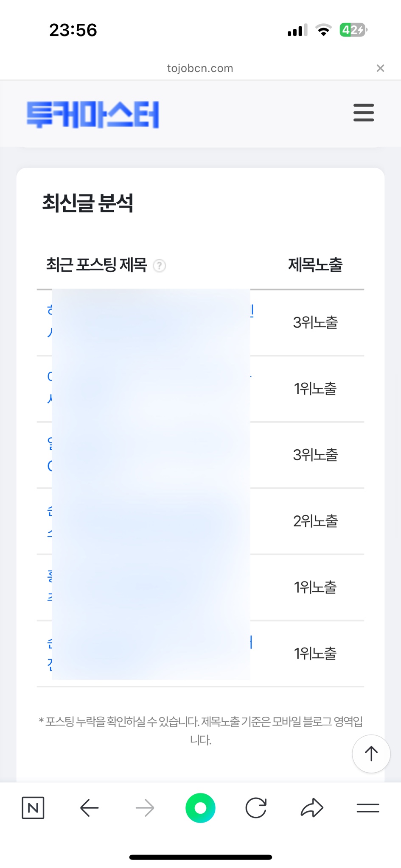
Task: Share the page using the share arrow
Action: tap(312, 808)
